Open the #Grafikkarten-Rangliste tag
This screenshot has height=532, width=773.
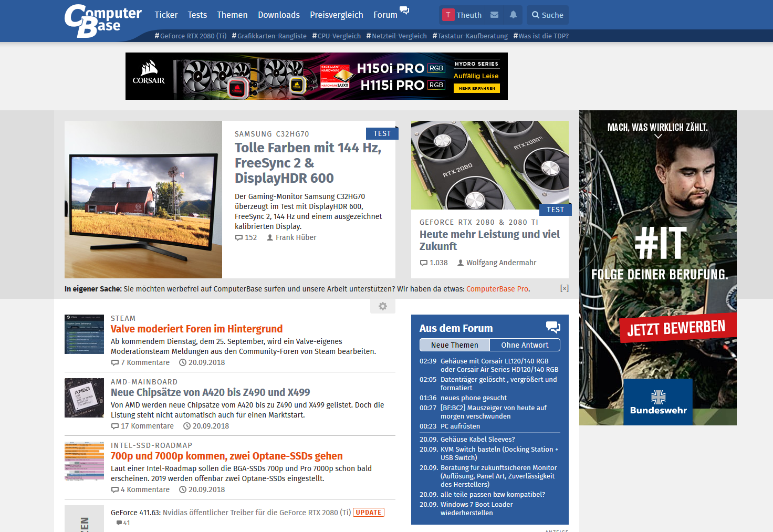click(x=269, y=36)
